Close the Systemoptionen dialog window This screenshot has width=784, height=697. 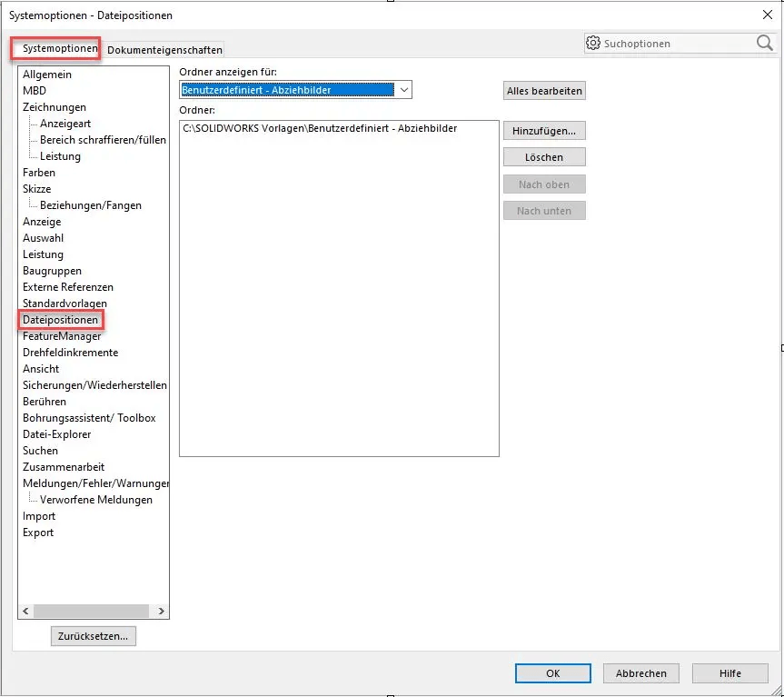(768, 15)
